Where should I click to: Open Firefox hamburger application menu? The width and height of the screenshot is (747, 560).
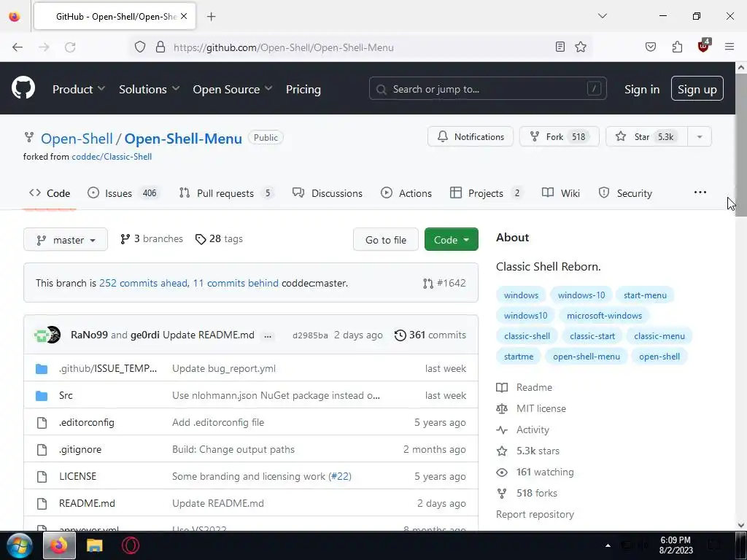[729, 47]
